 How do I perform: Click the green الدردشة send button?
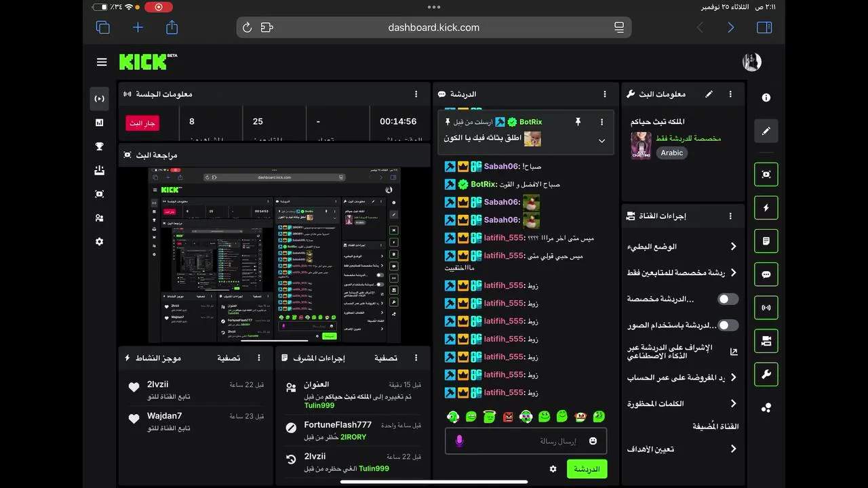(x=587, y=469)
